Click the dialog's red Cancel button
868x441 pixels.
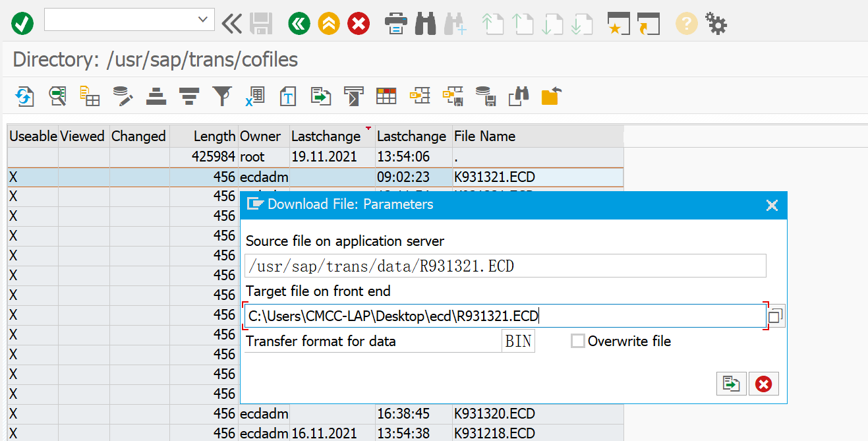764,384
